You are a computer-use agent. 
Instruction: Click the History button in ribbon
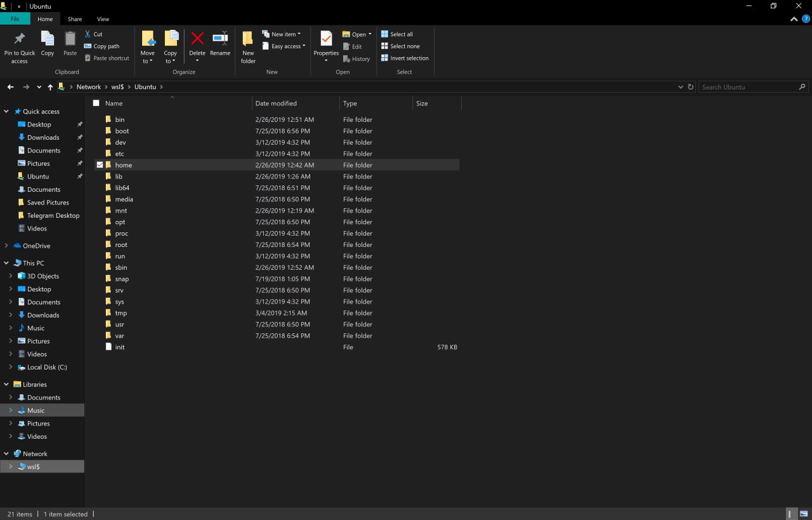click(x=356, y=59)
